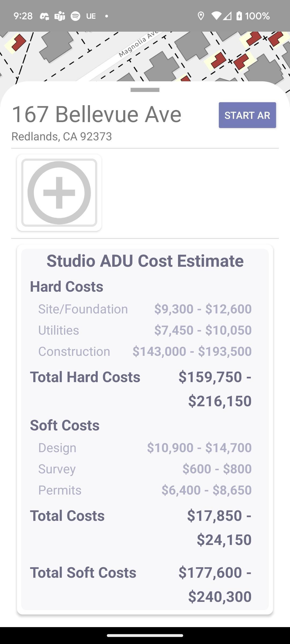This screenshot has height=644, width=290.
Task: Tap the Microsoft Teams notification icon
Action: (60, 16)
